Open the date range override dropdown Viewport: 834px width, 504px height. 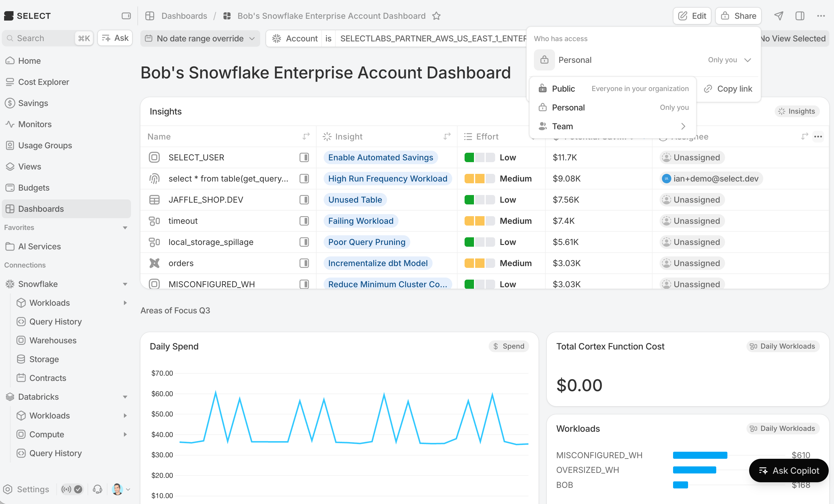(x=200, y=38)
